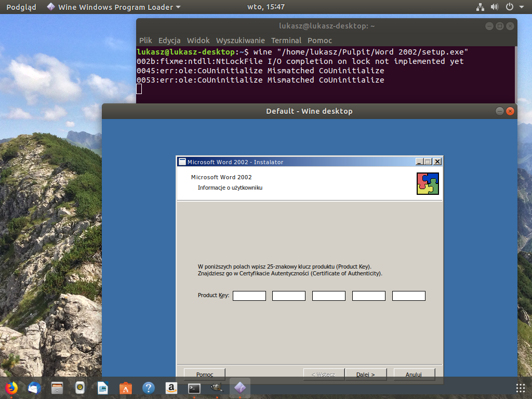532x399 pixels.
Task: Open the volume indicator in the top bar
Action: 495,7
